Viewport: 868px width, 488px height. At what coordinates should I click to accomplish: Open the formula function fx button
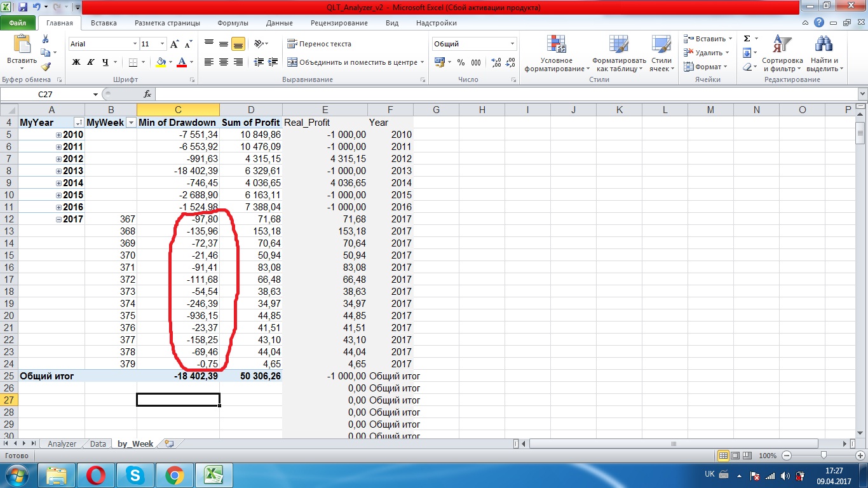tap(147, 94)
